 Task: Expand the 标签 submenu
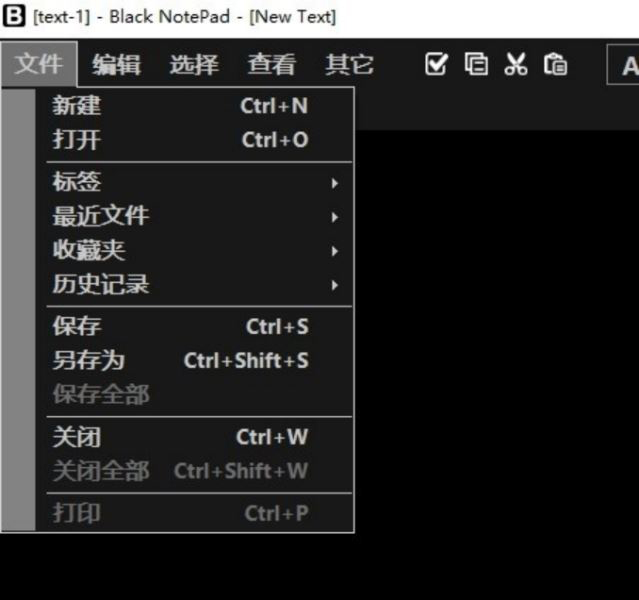(x=195, y=182)
